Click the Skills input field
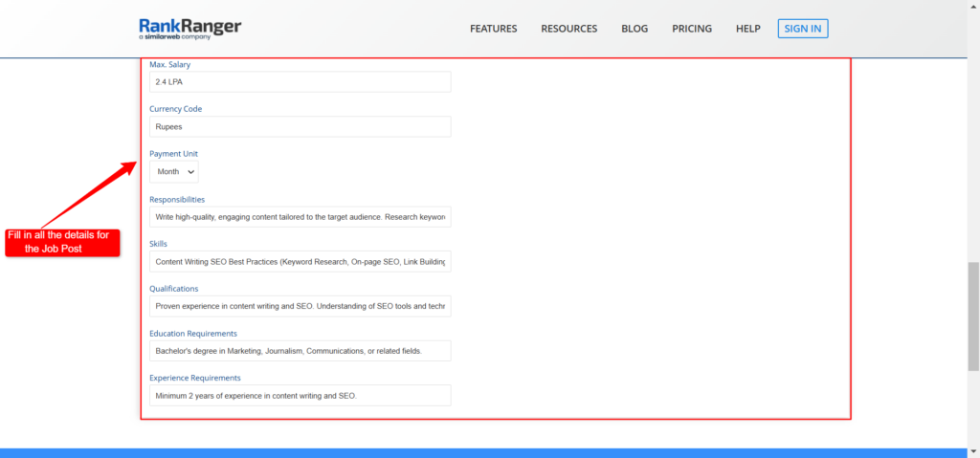This screenshot has height=458, width=980. 300,262
